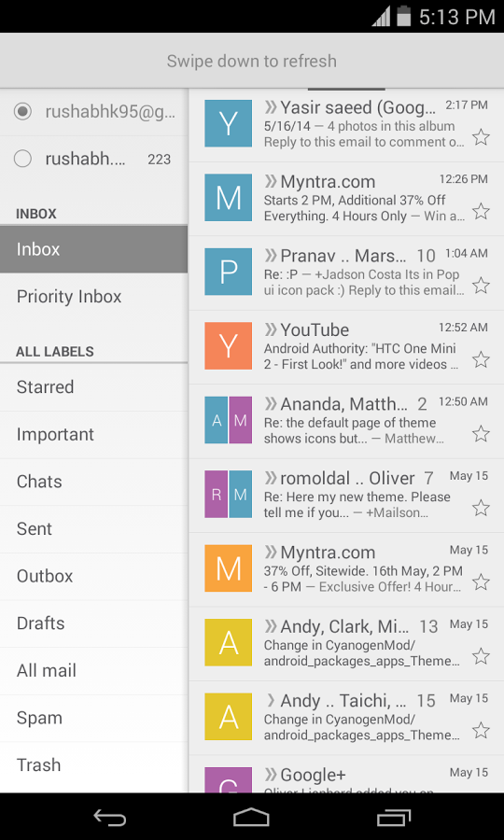Toggle star on romoldal .. Oliver email

coord(481,508)
